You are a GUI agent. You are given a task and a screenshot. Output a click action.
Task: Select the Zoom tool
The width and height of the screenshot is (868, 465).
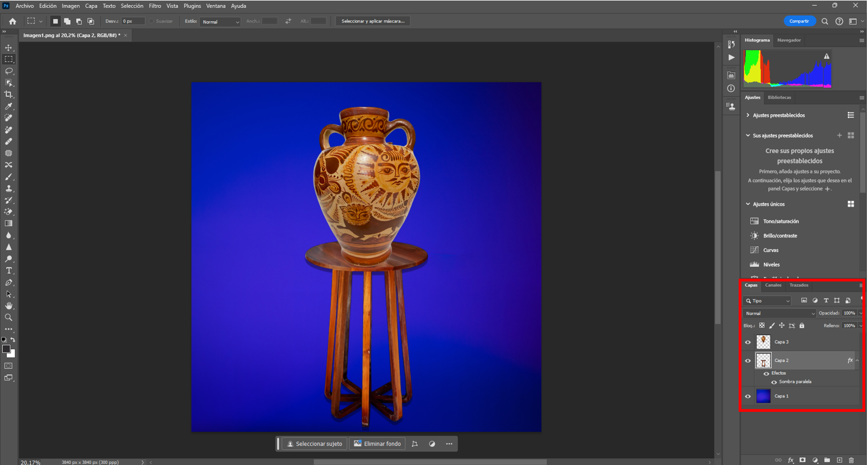coord(8,317)
